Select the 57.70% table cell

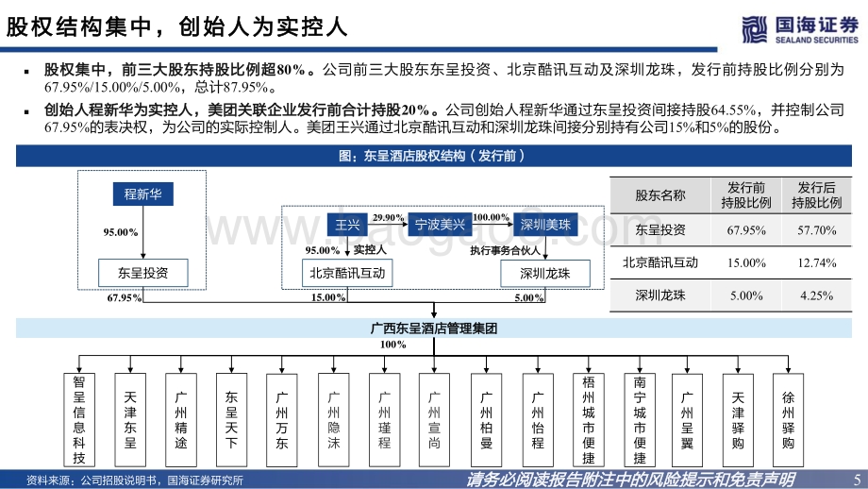click(816, 229)
